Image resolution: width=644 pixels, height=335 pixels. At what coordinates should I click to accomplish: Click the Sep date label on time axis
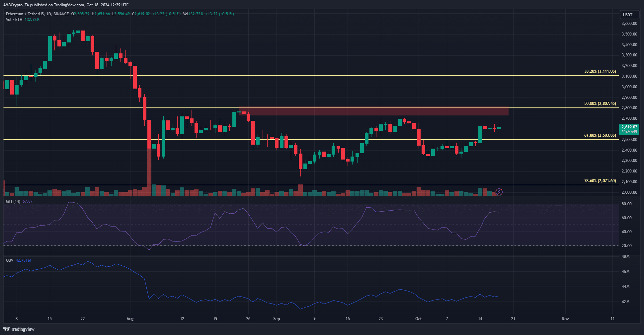277,319
